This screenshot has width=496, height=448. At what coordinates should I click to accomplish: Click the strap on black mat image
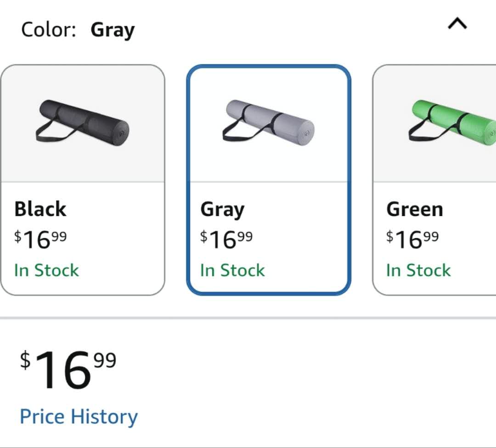51,134
